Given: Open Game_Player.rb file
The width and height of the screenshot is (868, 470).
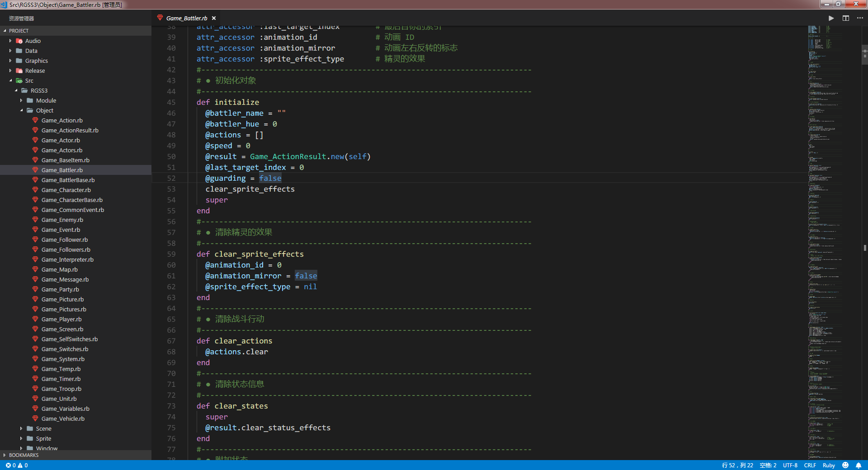Looking at the screenshot, I should point(61,319).
